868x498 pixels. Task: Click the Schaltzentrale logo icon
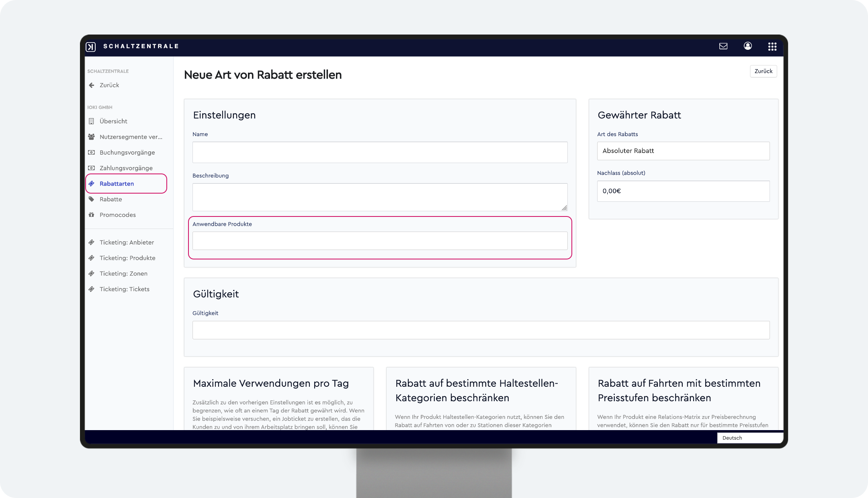point(91,47)
